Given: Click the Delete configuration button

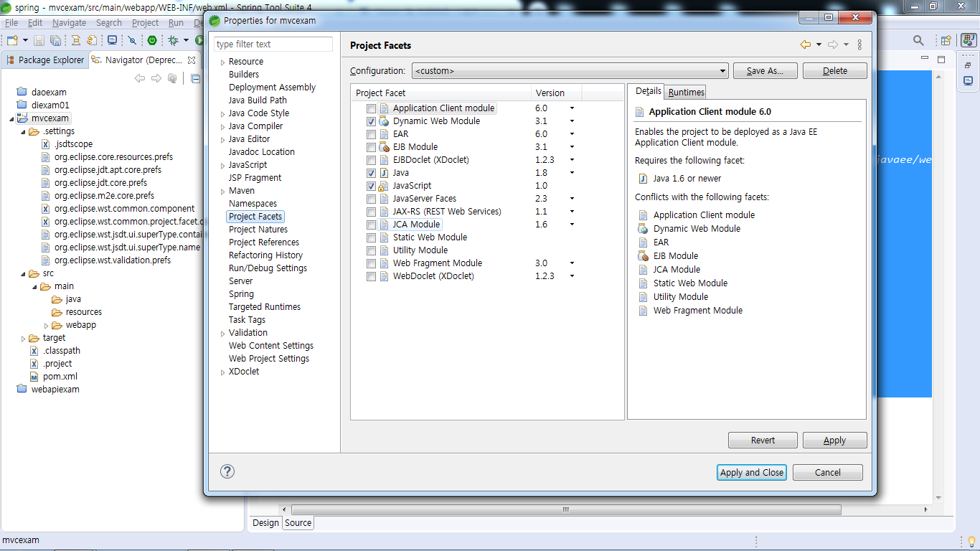Looking at the screenshot, I should pos(835,71).
